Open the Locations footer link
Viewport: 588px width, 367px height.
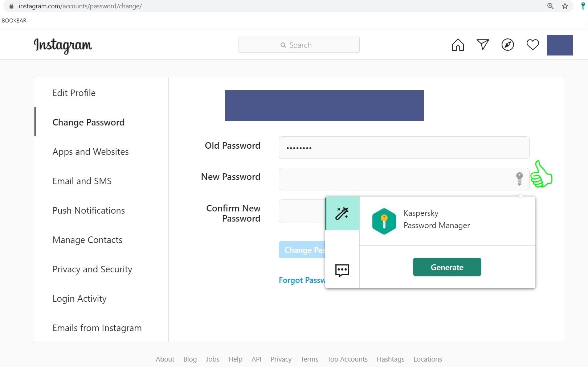coord(428,359)
